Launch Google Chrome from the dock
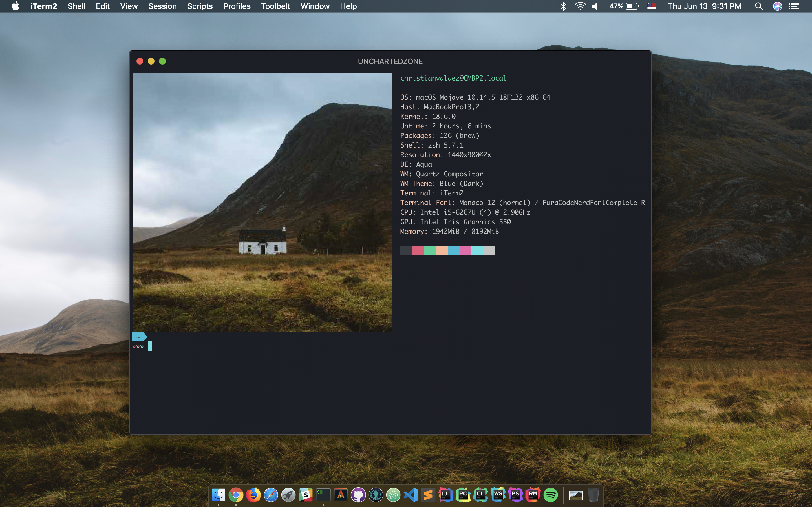Viewport: 812px width, 507px height. [x=236, y=495]
